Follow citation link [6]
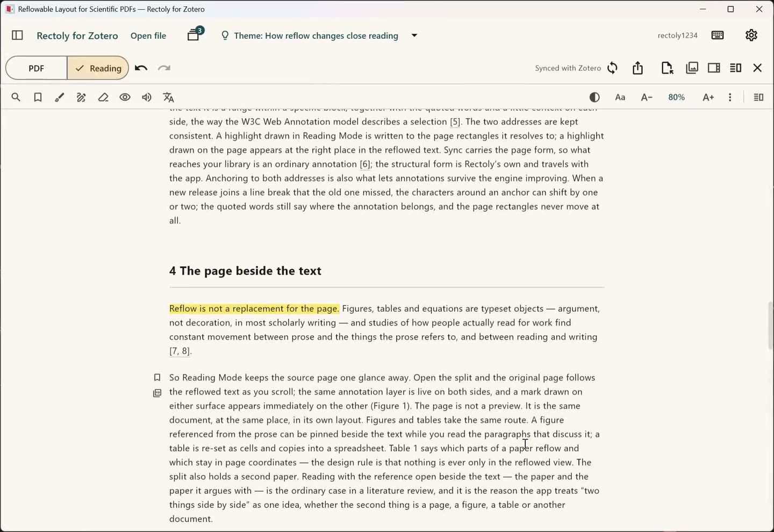The width and height of the screenshot is (774, 532). pyautogui.click(x=365, y=164)
